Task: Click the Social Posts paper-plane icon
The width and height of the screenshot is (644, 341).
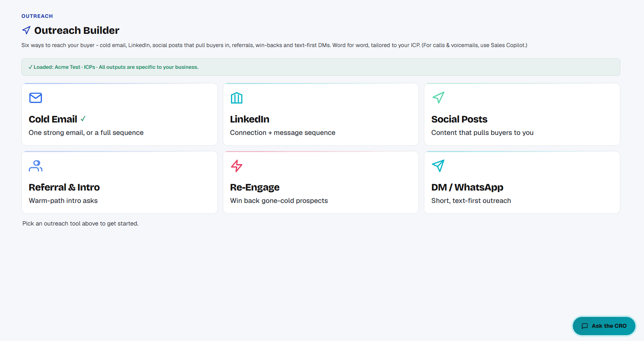Action: (x=438, y=98)
